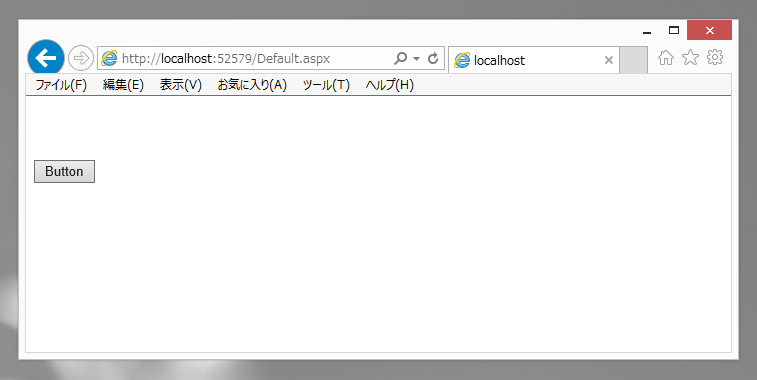
Task: Select the localhost tab
Action: pyautogui.click(x=533, y=60)
